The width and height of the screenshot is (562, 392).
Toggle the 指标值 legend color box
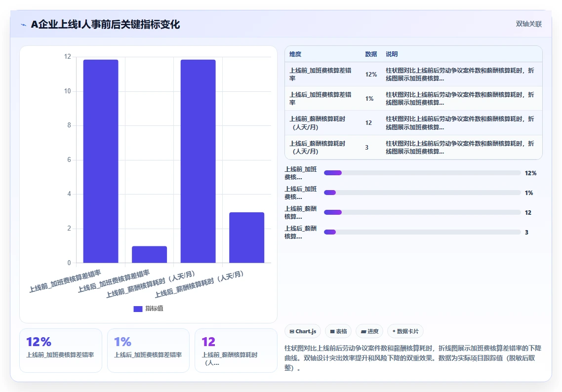point(138,309)
